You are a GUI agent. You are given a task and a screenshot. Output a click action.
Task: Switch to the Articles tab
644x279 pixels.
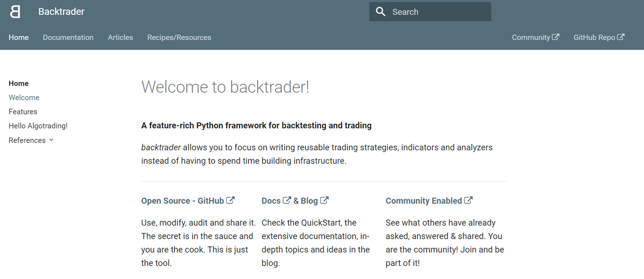click(x=120, y=38)
